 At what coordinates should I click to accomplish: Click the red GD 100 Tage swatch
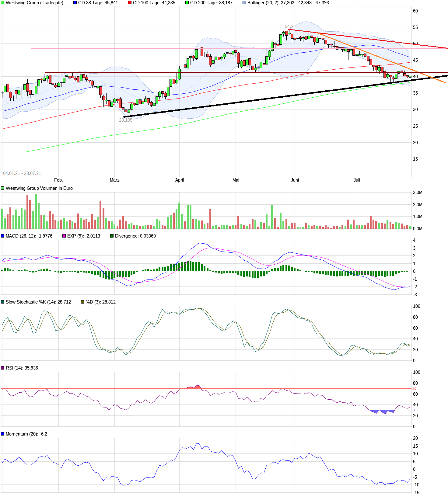130,3
